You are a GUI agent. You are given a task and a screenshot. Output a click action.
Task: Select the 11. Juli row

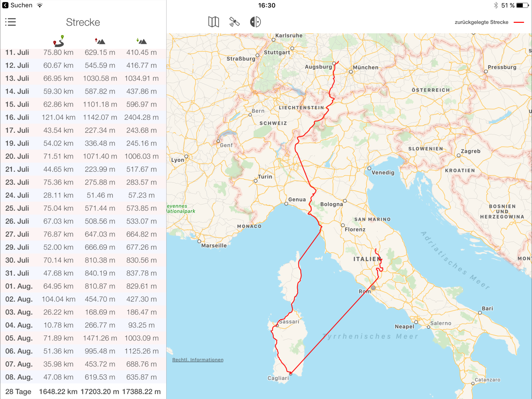click(x=83, y=52)
